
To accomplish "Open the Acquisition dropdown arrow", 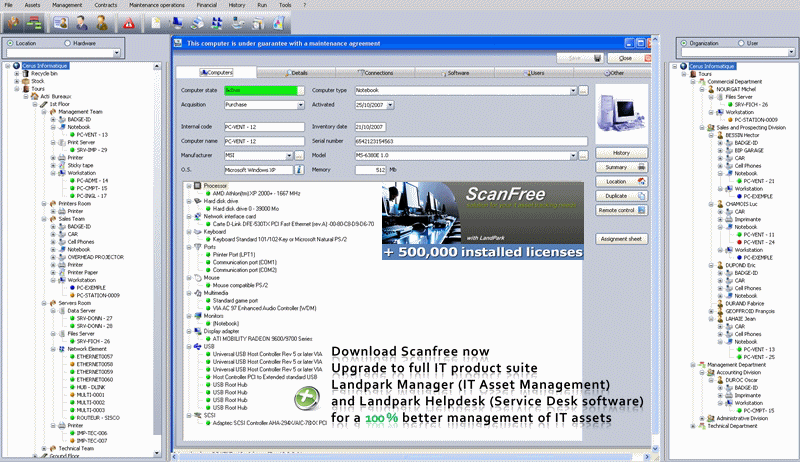I will click(x=301, y=105).
